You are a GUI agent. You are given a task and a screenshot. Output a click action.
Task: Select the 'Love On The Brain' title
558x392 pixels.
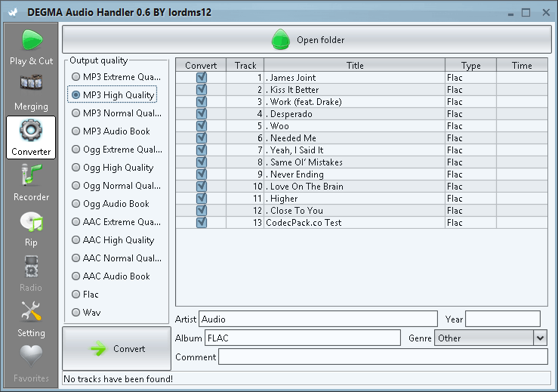354,187
